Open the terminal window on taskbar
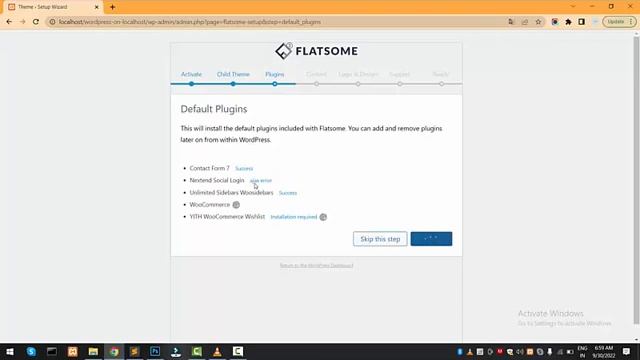 point(52,351)
